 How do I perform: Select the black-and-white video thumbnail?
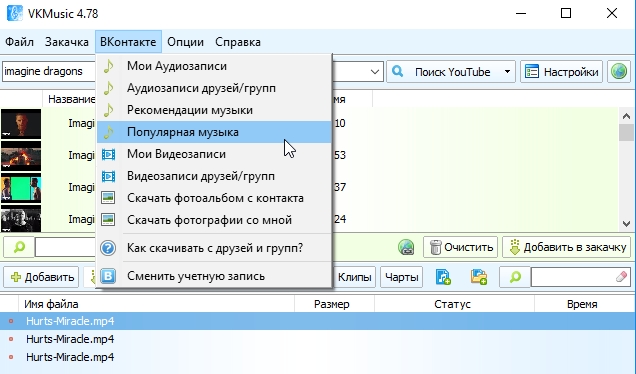pos(21,219)
